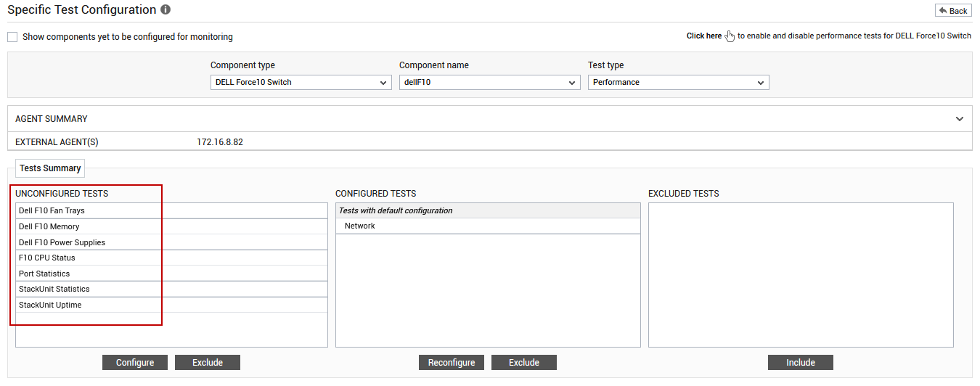Select the Network configured test
The height and width of the screenshot is (386, 980).
tap(488, 226)
